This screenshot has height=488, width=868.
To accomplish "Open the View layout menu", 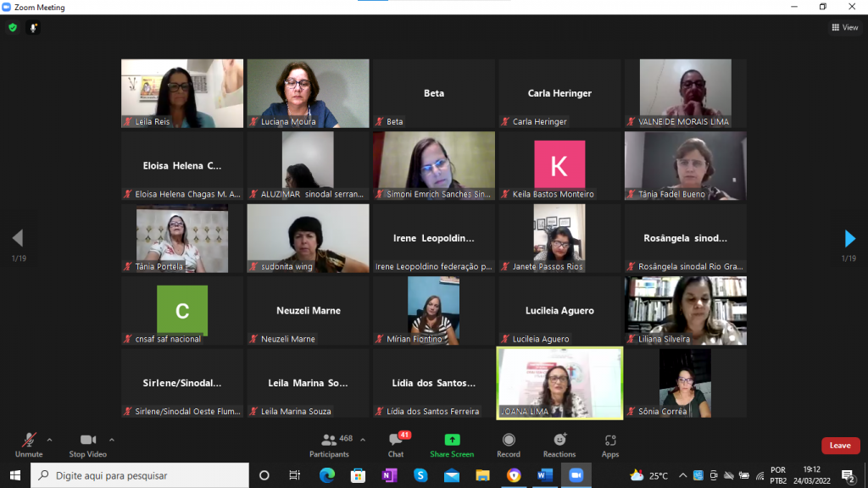I will pos(844,28).
